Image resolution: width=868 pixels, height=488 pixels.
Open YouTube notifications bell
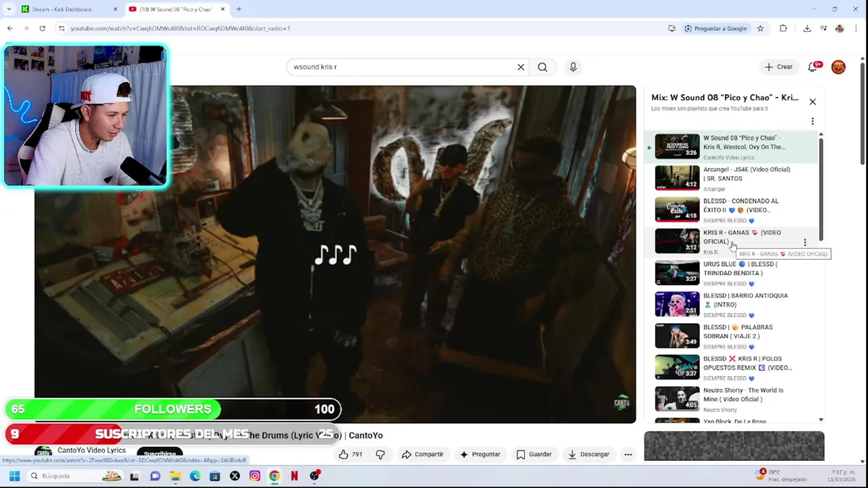point(813,67)
